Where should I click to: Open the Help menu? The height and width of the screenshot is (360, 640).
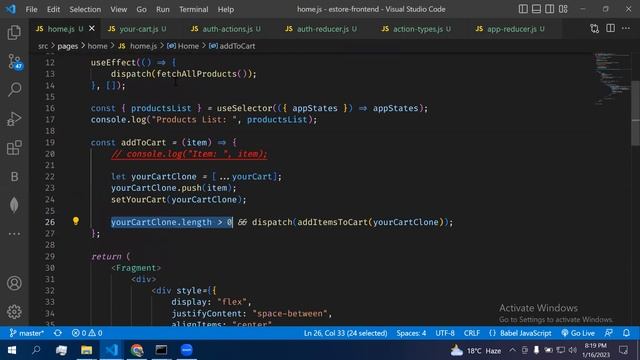click(x=225, y=9)
